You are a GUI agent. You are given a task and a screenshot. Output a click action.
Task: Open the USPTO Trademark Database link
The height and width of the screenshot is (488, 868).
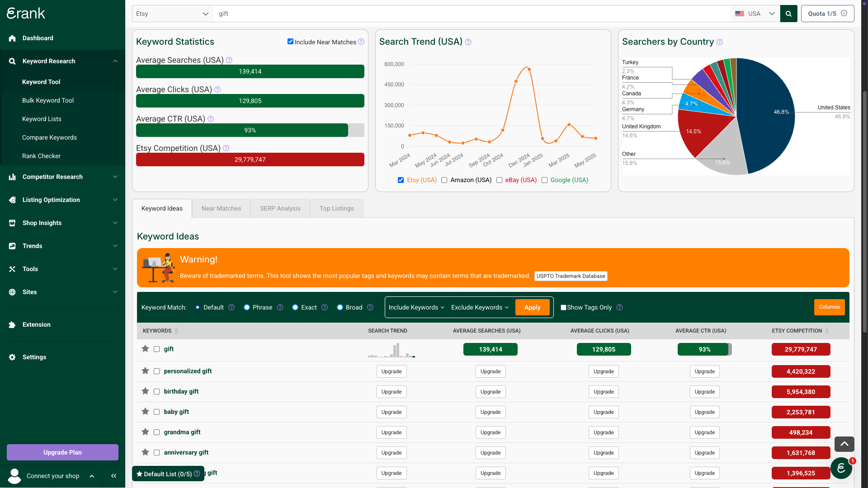point(571,276)
